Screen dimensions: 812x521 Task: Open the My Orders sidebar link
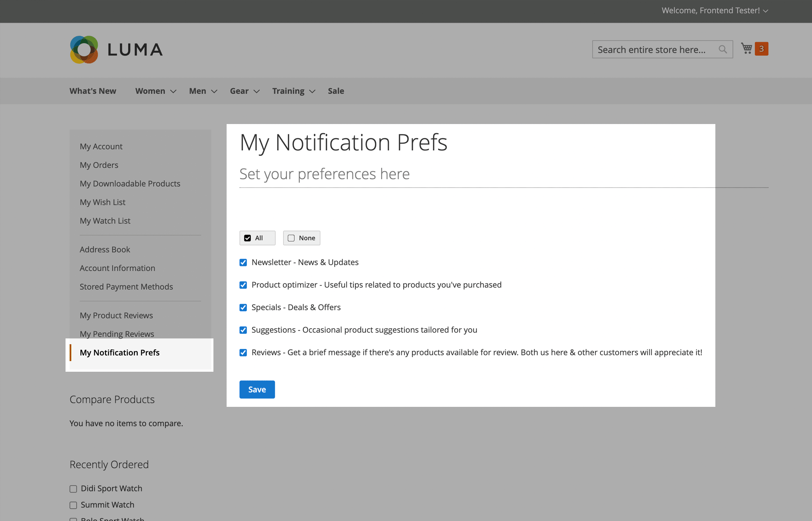pyautogui.click(x=99, y=165)
